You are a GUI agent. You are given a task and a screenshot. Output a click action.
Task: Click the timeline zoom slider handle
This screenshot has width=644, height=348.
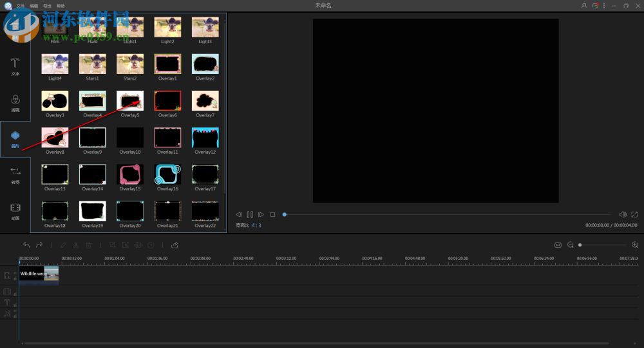click(x=580, y=245)
